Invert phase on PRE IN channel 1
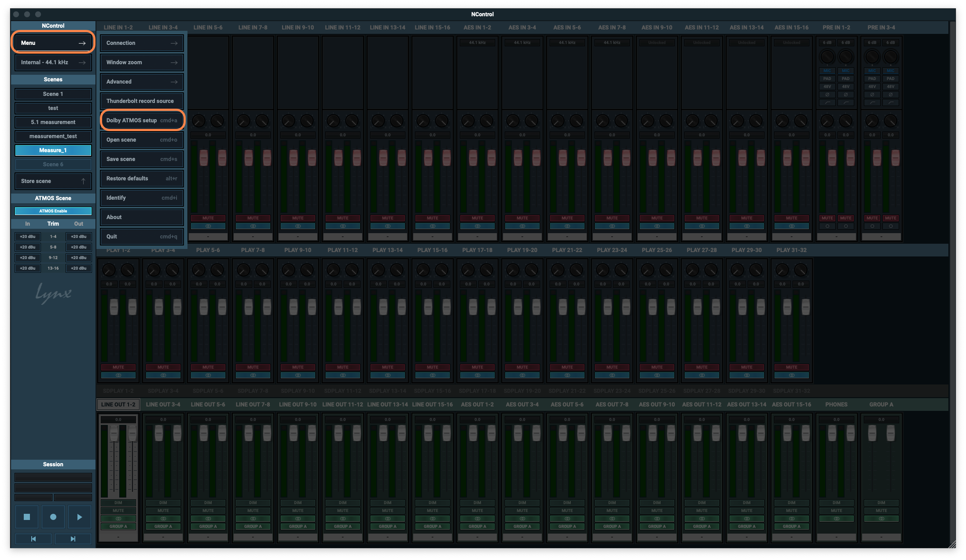This screenshot has width=966, height=560. tap(827, 95)
